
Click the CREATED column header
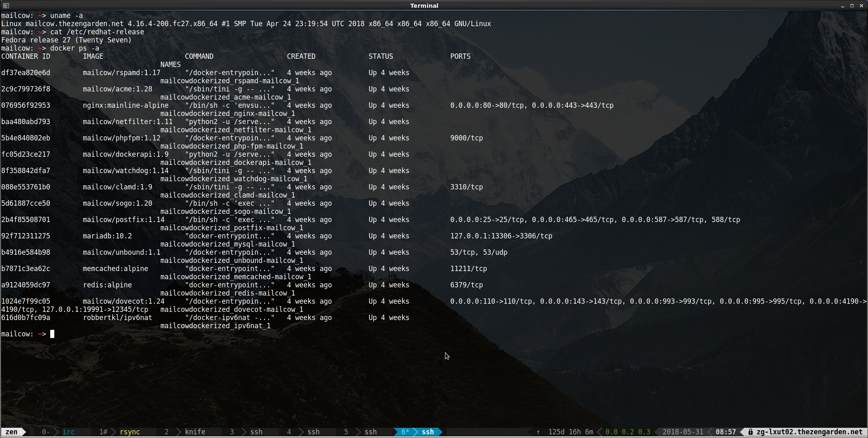click(x=301, y=56)
